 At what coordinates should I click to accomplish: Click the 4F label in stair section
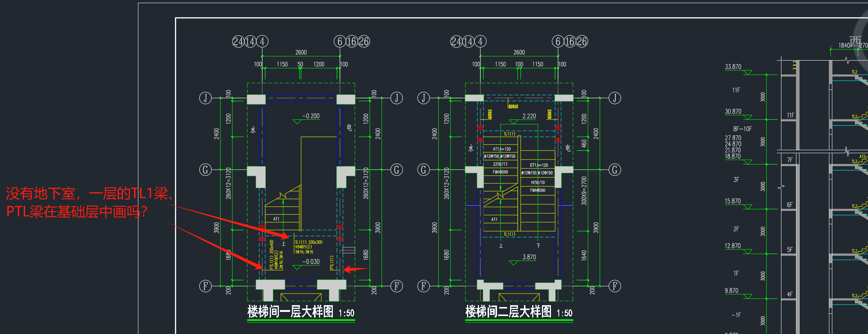pyautogui.click(x=790, y=294)
